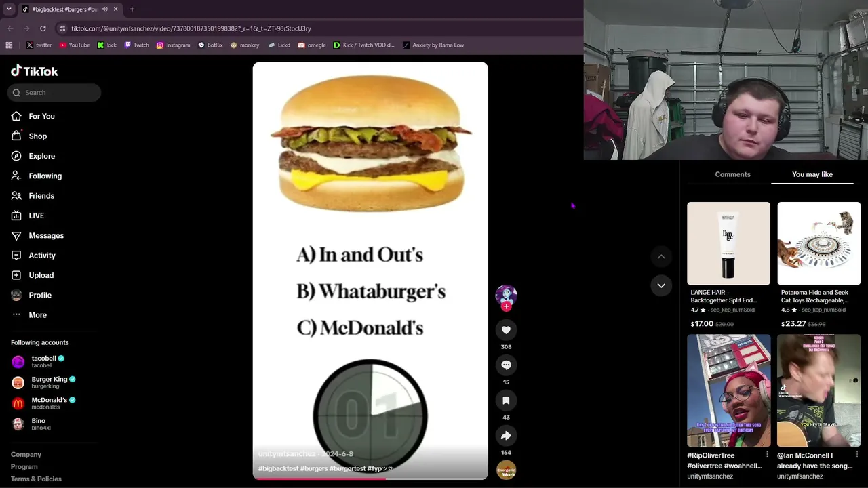Open the BotRix bookmark

click(211, 45)
